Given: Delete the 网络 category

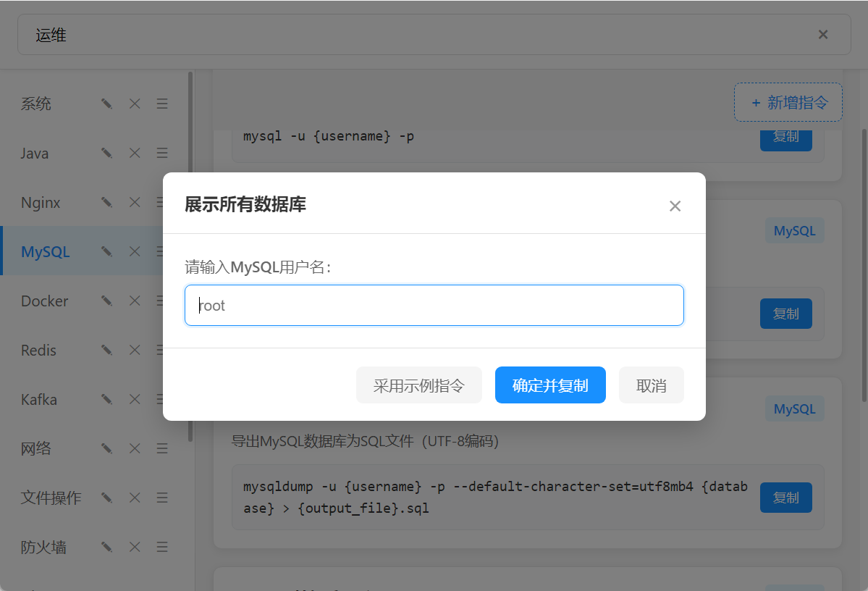Looking at the screenshot, I should tap(135, 448).
